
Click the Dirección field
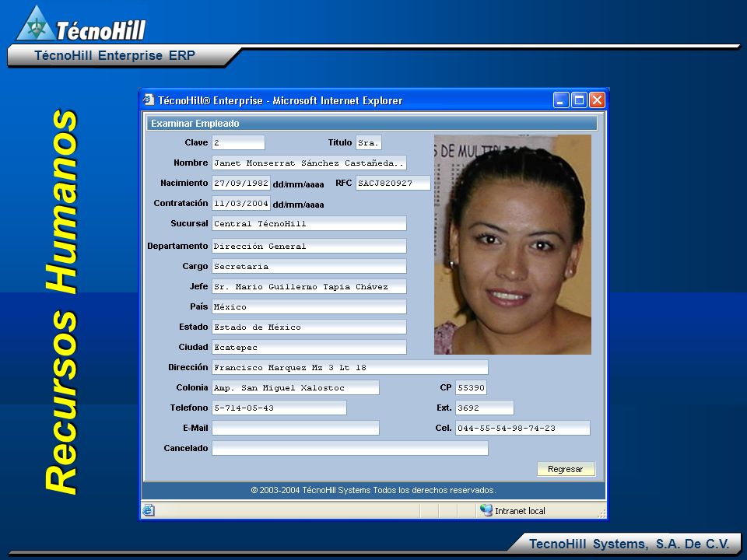[349, 367]
